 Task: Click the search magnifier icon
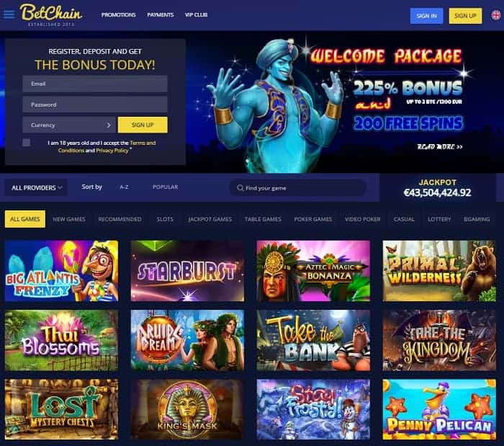[x=240, y=188]
